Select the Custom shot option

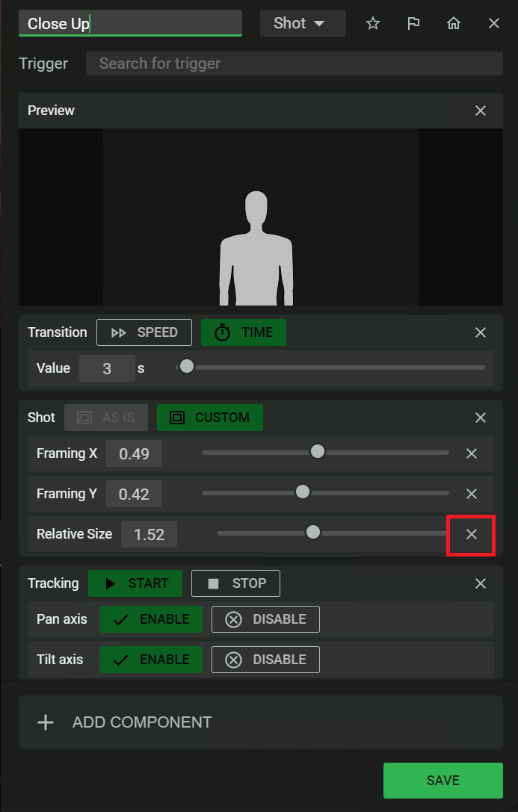pyautogui.click(x=210, y=418)
